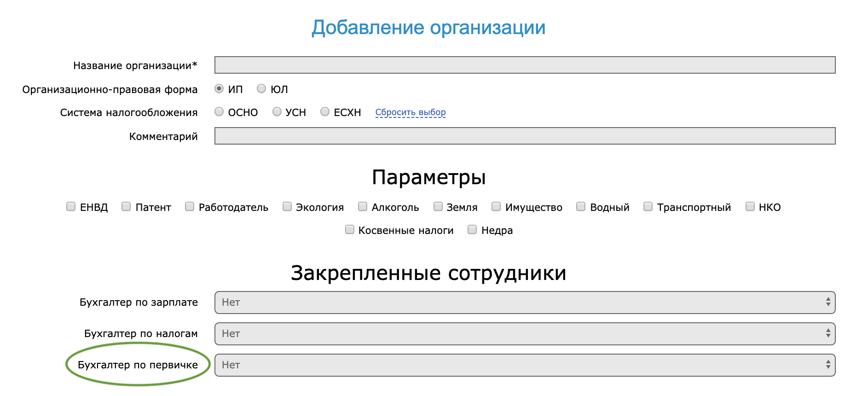Choose УСН taxation system
The width and height of the screenshot is (868, 396).
(x=277, y=112)
